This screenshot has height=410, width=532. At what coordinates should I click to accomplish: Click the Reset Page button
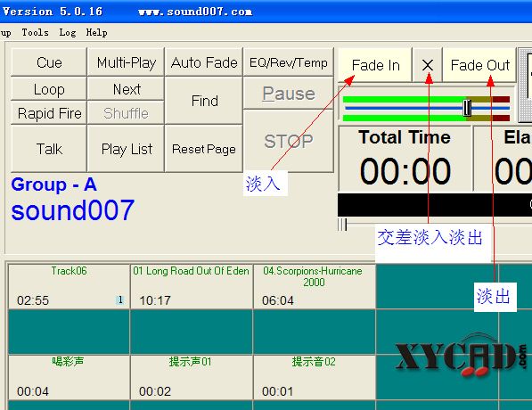pos(204,149)
